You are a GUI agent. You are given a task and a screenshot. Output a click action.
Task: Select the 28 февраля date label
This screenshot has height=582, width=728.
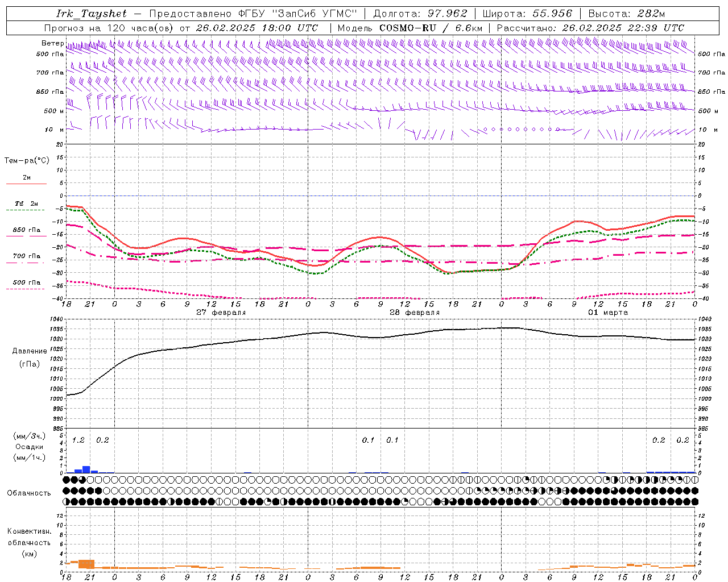[x=414, y=313]
